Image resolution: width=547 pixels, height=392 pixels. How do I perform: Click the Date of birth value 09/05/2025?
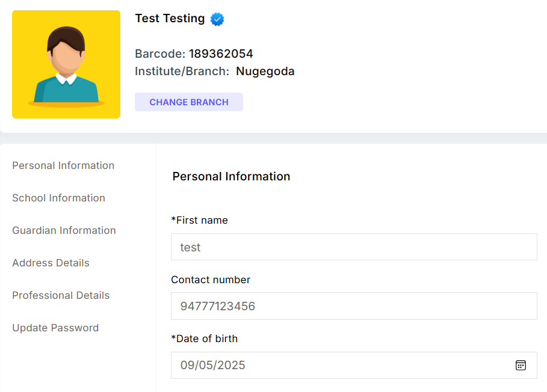point(213,365)
